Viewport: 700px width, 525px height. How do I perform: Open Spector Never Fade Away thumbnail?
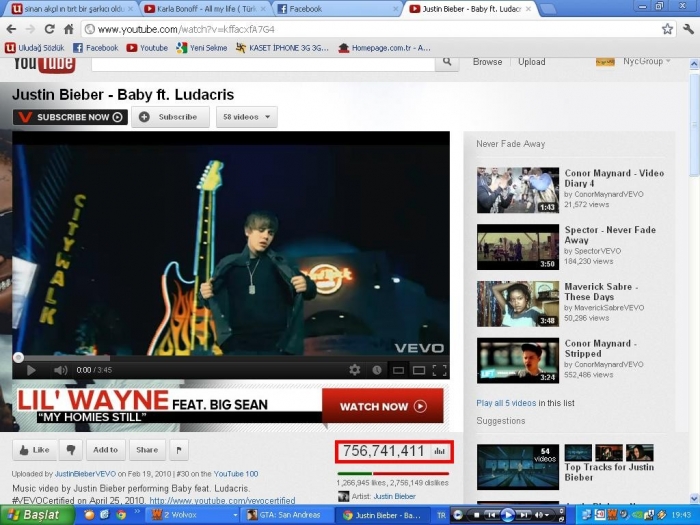click(x=518, y=247)
